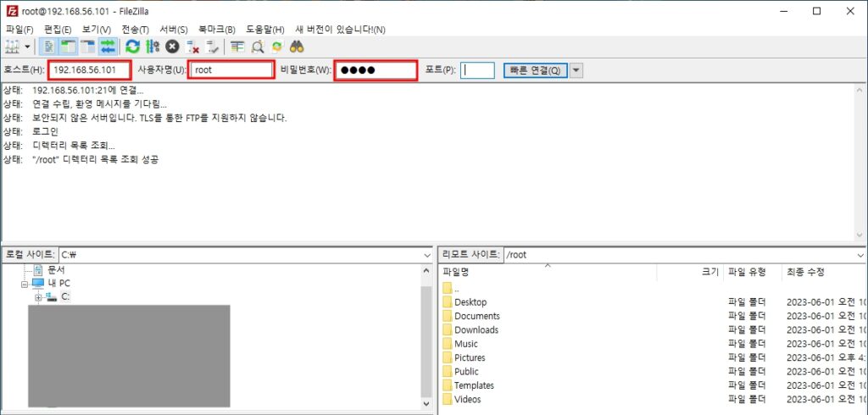Viewport: 868px width, 415px height.
Task: Click message log scrollbar up arrow
Action: click(x=860, y=90)
